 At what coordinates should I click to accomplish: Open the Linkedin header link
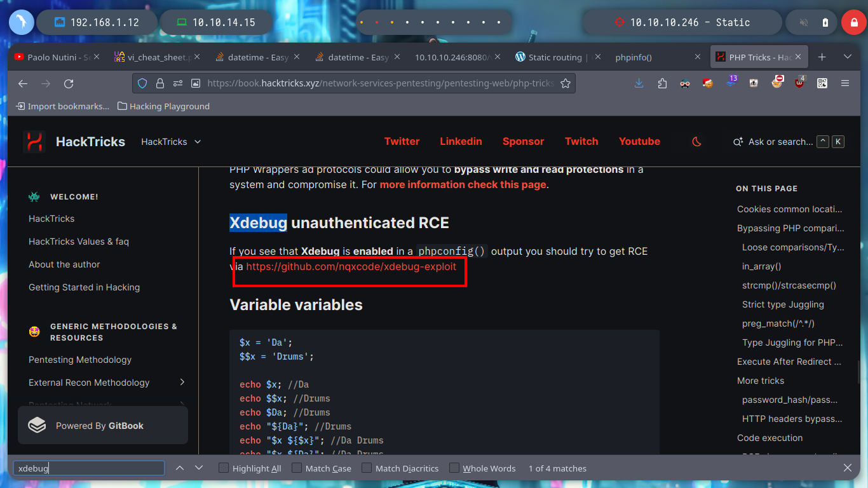461,142
